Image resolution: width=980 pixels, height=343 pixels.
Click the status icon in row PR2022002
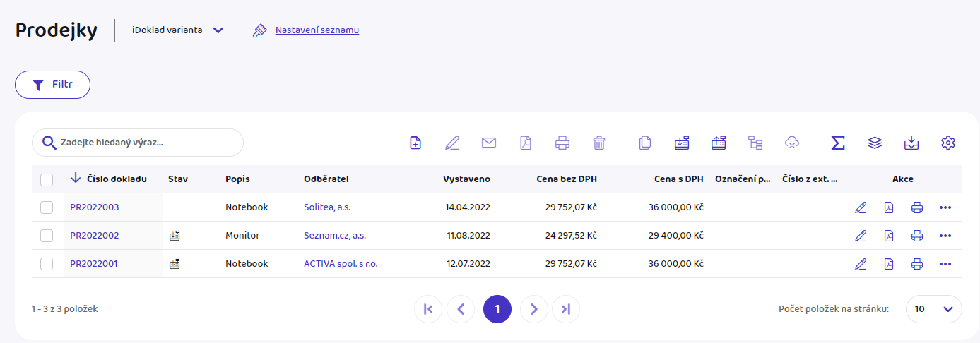pyautogui.click(x=175, y=236)
